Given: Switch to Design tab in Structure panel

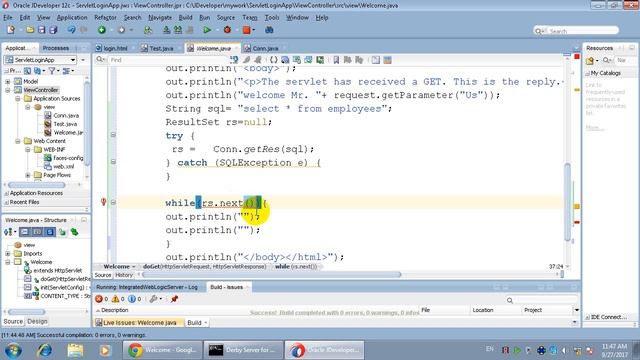Looking at the screenshot, I should click(x=37, y=321).
